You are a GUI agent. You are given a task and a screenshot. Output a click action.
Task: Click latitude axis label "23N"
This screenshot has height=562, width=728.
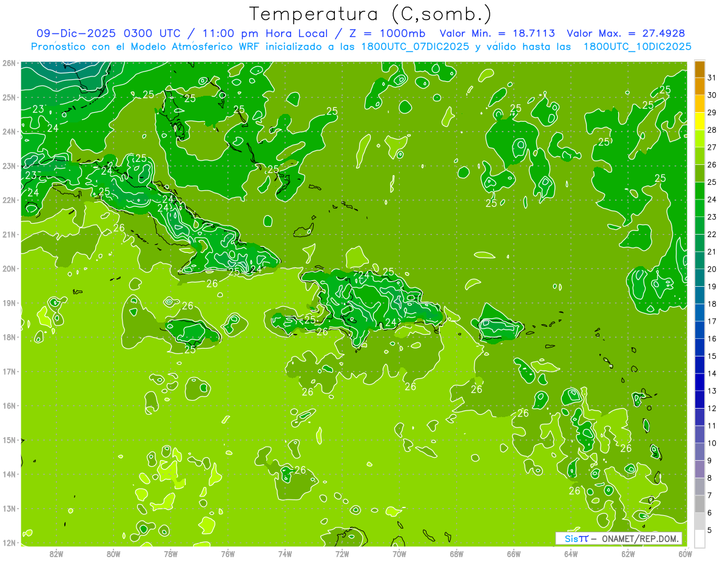8,166
